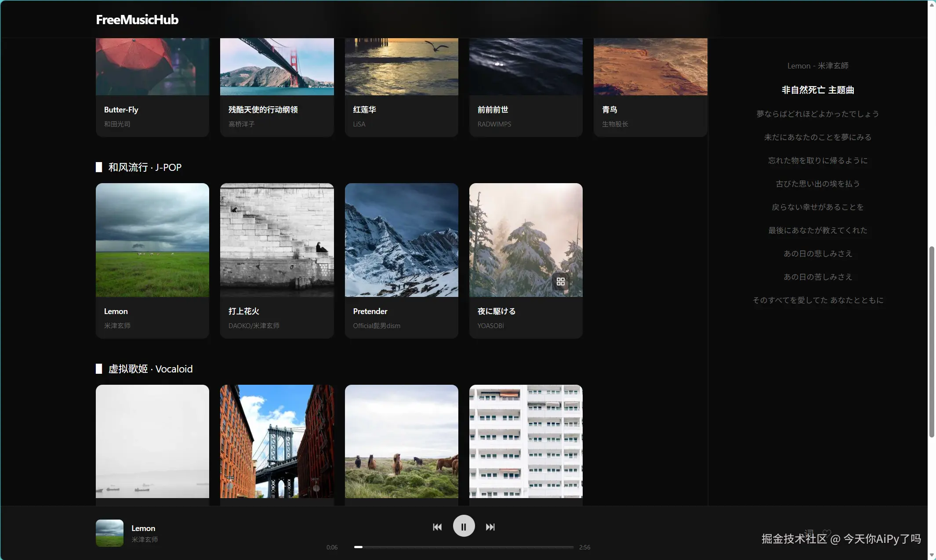
Task: Open the Lemon album cover in J-POP
Action: [152, 240]
